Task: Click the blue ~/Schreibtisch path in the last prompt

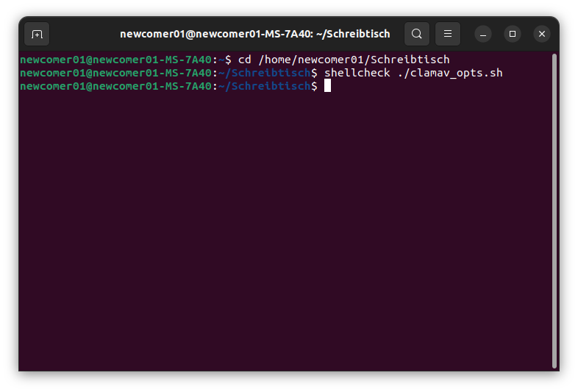Action: pyautogui.click(x=265, y=86)
